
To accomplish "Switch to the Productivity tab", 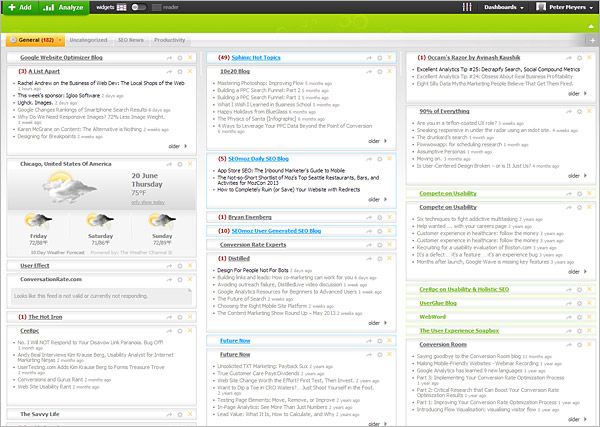I will (x=169, y=40).
